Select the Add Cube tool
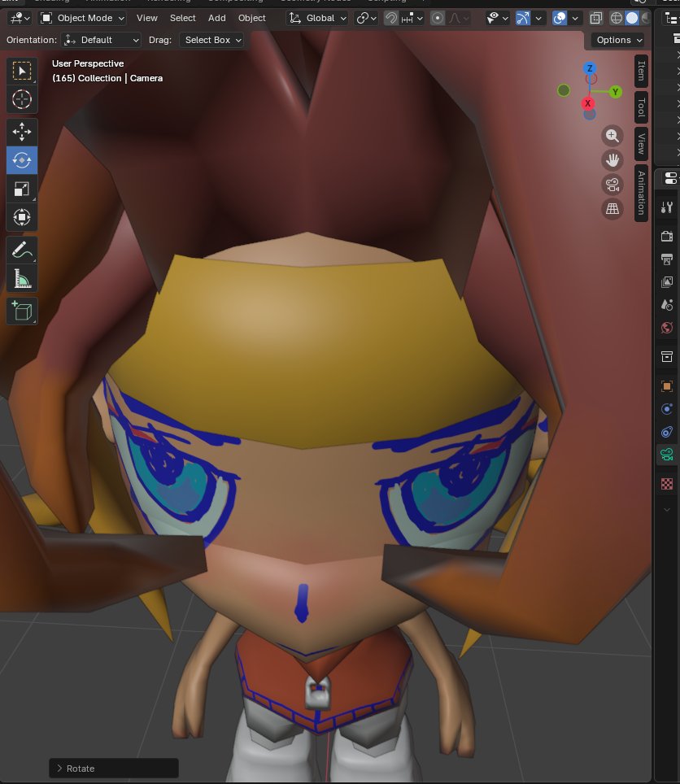 (21, 311)
